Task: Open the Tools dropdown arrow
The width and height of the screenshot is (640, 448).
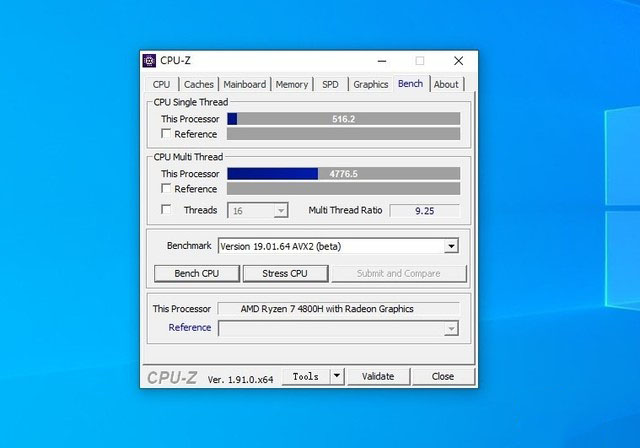Action: click(x=337, y=376)
